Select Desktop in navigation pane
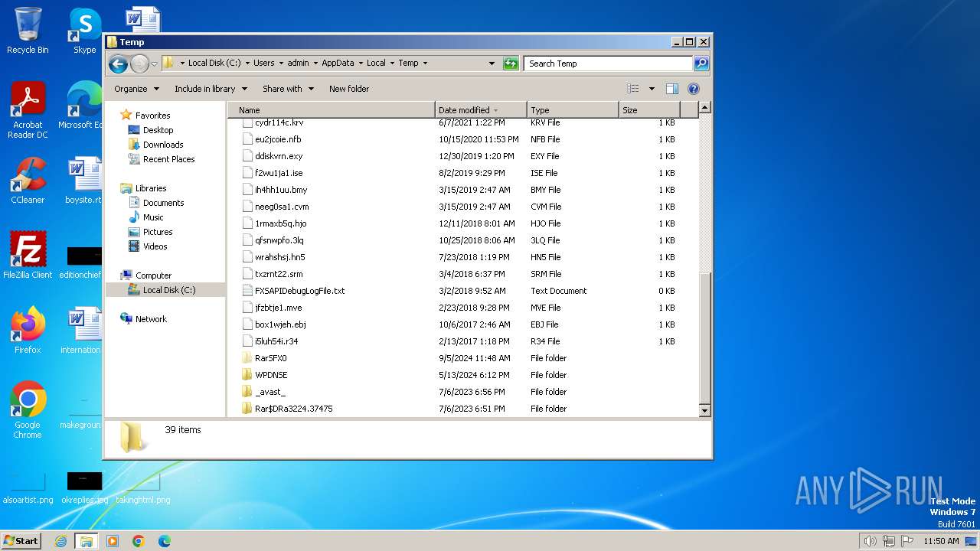 [158, 130]
